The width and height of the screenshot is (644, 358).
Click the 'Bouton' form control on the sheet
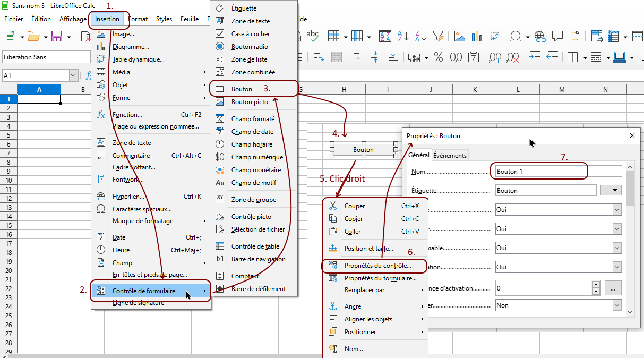click(363, 150)
